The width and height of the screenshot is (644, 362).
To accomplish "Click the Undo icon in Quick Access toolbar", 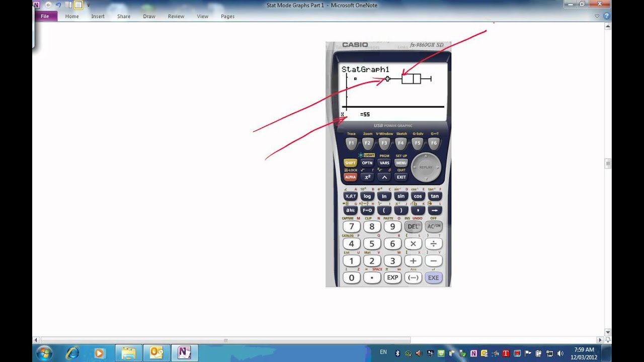I will tap(58, 5).
